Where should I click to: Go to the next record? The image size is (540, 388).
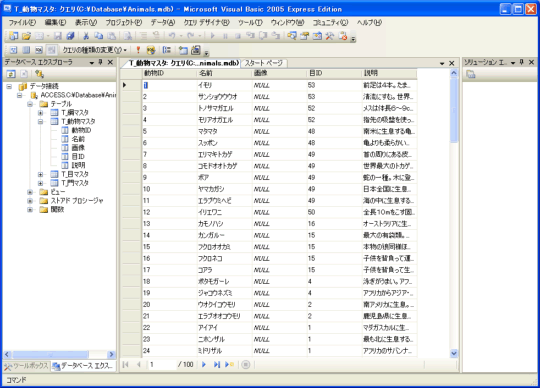(x=204, y=364)
